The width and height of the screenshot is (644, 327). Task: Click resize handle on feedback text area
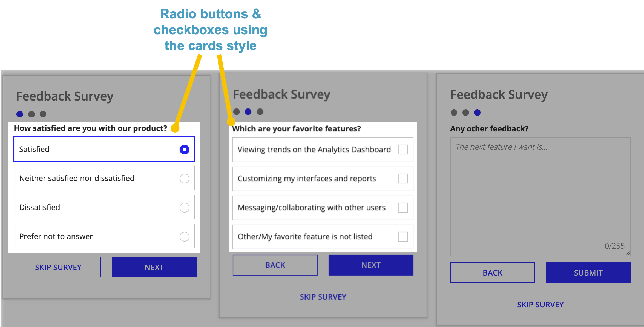click(628, 253)
